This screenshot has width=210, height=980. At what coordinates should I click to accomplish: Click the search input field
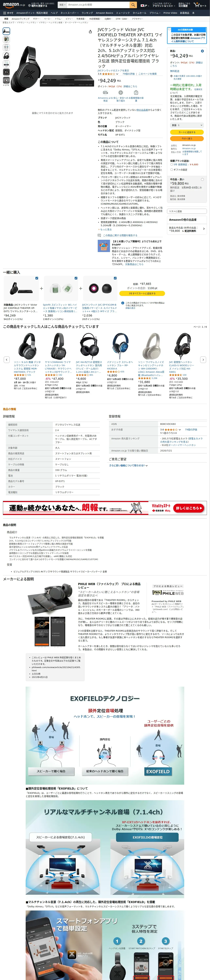(98, 5)
